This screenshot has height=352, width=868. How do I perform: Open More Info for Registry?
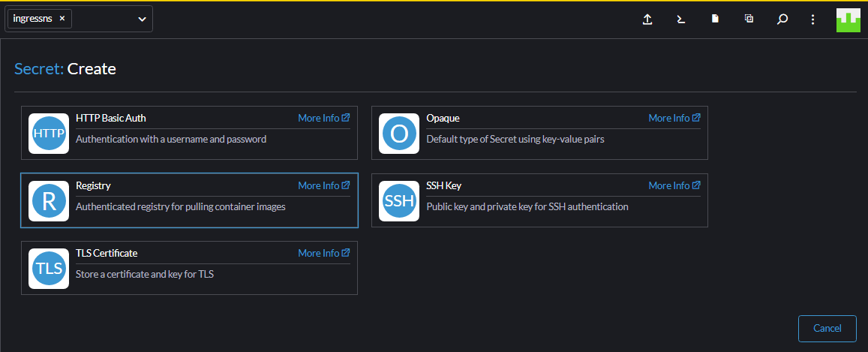point(324,185)
